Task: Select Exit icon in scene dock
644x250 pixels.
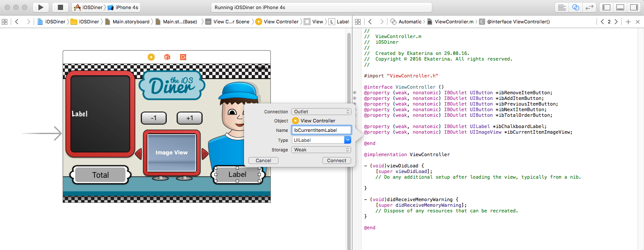Action: pos(183,57)
